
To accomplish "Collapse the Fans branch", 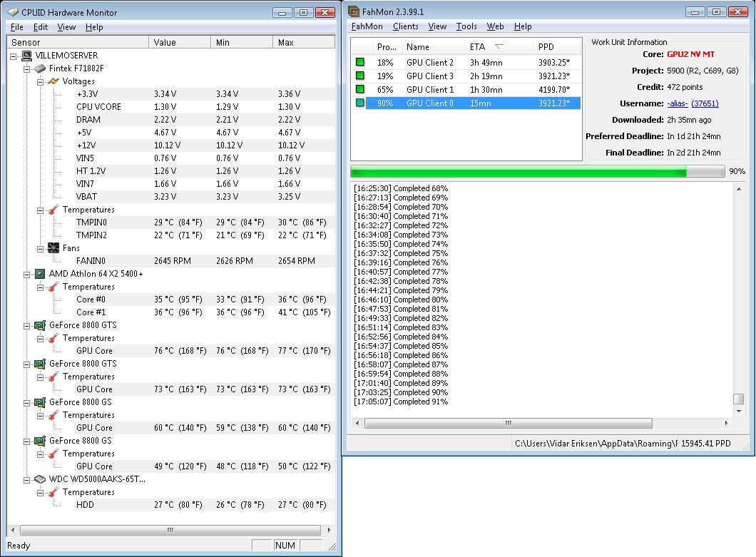I will 41,249.
